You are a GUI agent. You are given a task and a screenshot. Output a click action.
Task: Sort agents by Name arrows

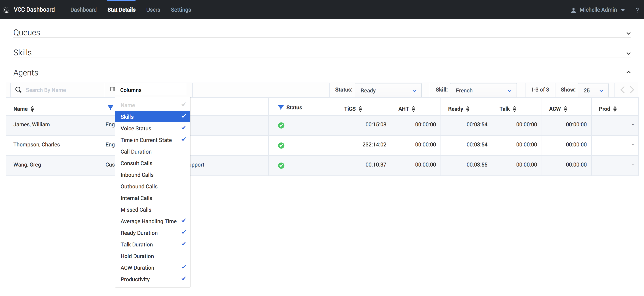click(32, 109)
